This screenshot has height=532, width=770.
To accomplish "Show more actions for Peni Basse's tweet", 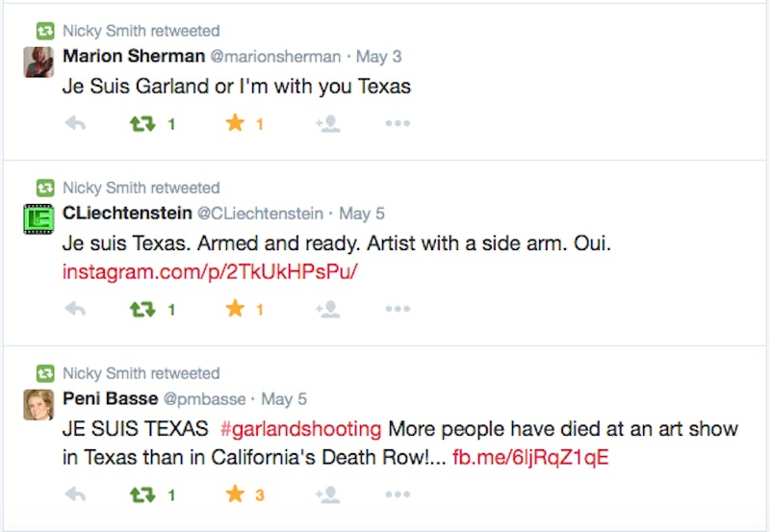I will [398, 495].
